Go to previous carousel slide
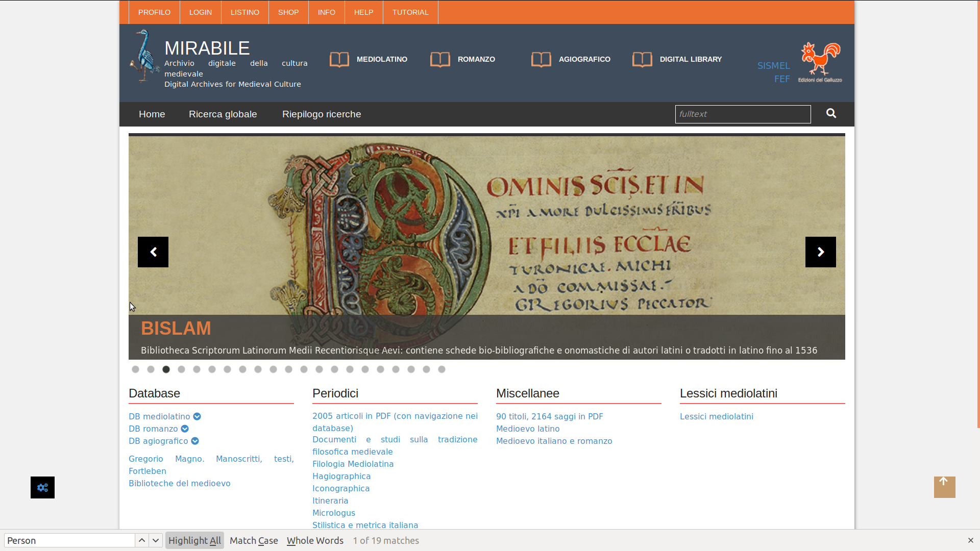 153,252
